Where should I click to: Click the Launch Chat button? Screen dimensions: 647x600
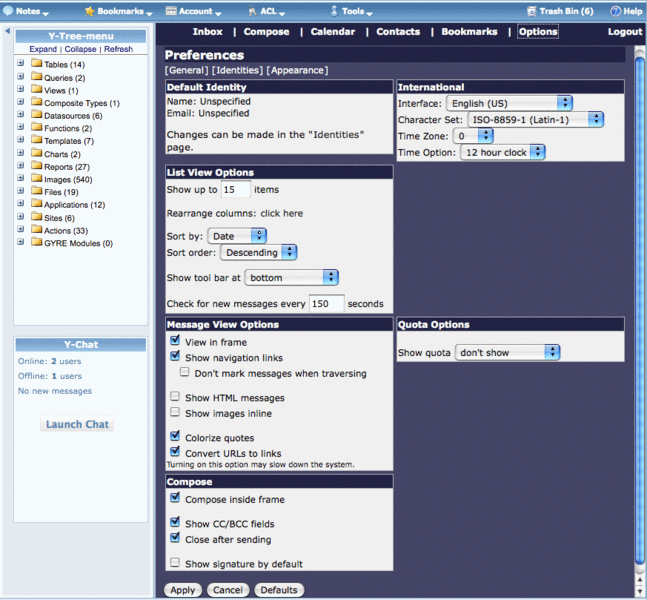(77, 424)
